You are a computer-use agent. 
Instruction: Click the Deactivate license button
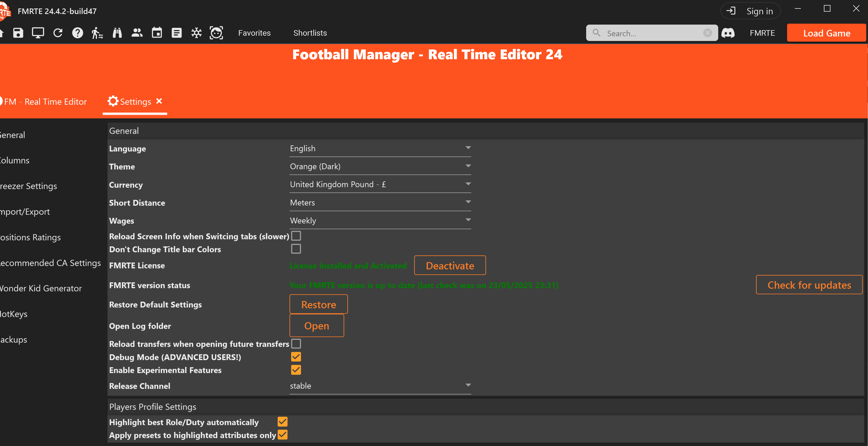(450, 265)
